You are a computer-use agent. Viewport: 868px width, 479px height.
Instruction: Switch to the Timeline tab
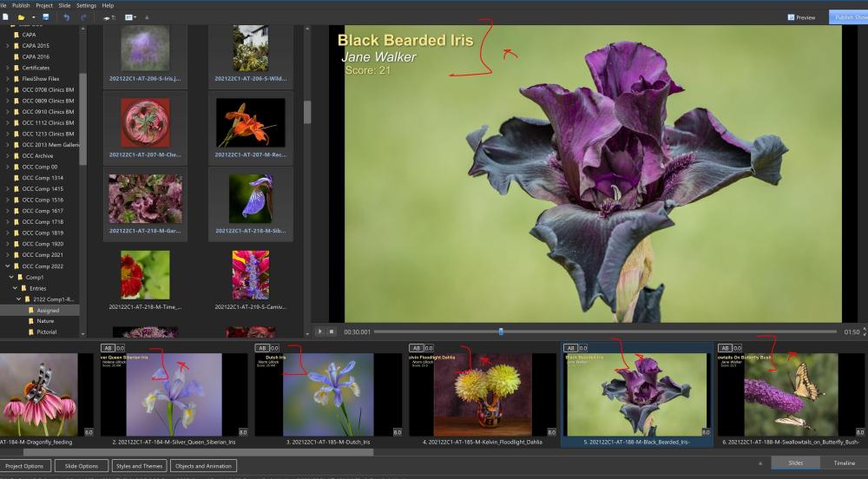[844, 463]
